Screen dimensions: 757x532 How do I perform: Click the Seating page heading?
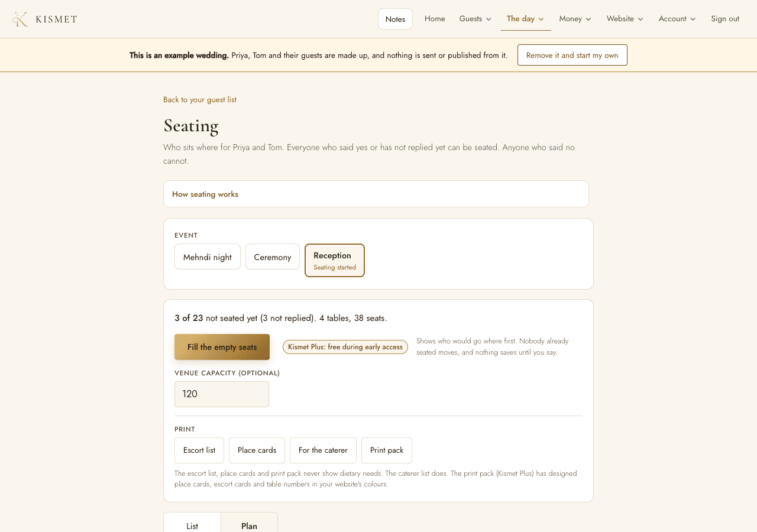pyautogui.click(x=191, y=125)
